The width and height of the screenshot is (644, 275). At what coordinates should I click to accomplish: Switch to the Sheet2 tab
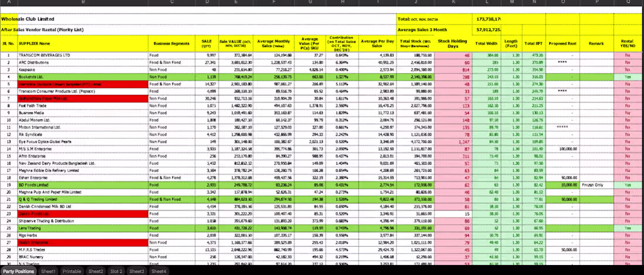click(95, 271)
